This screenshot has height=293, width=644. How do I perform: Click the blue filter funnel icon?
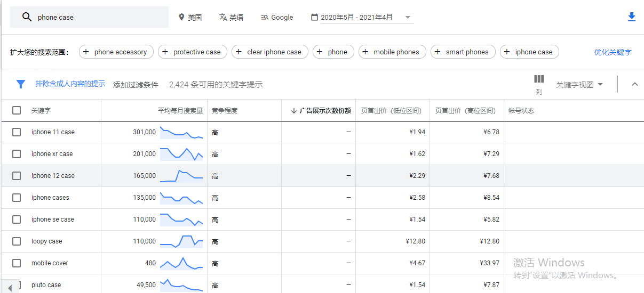coord(21,84)
